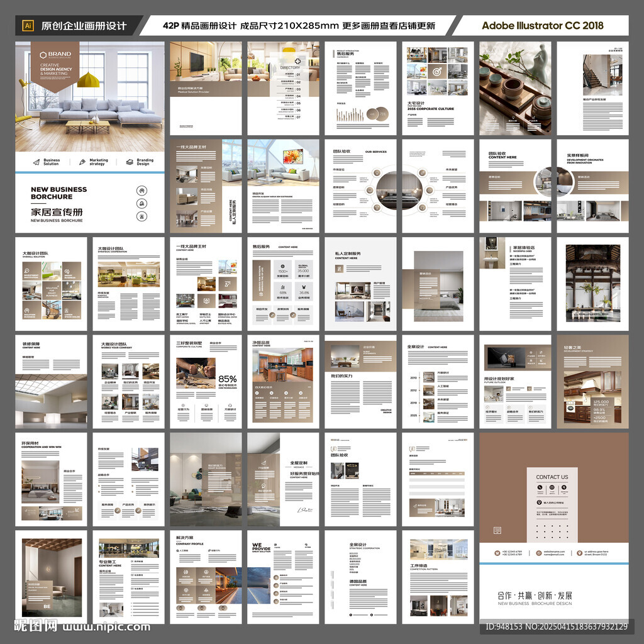
Task: Click the phone icon under CONTACT US
Action: tap(540, 487)
